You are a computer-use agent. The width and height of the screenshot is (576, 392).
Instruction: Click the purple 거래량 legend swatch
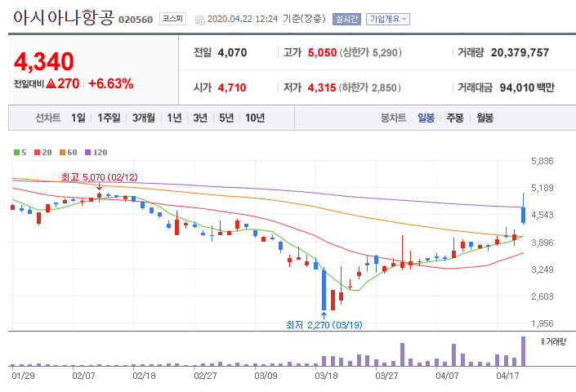(543, 341)
